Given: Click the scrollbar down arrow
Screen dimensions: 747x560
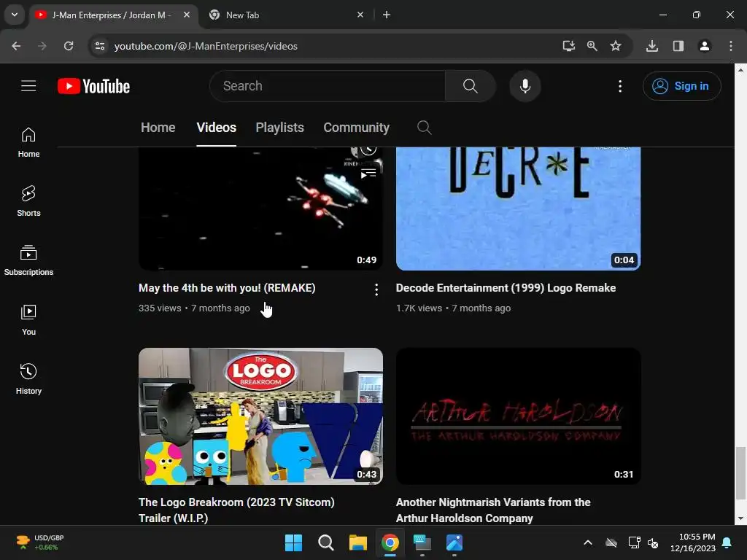Looking at the screenshot, I should [x=740, y=518].
